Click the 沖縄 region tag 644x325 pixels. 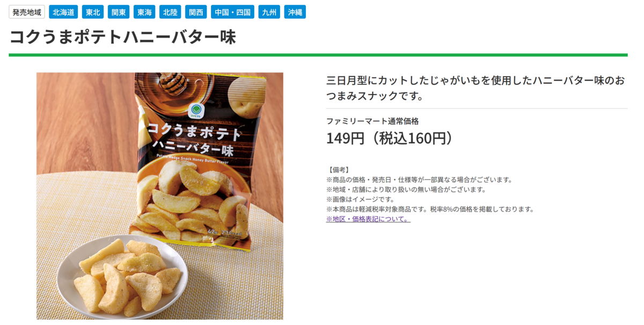click(295, 12)
